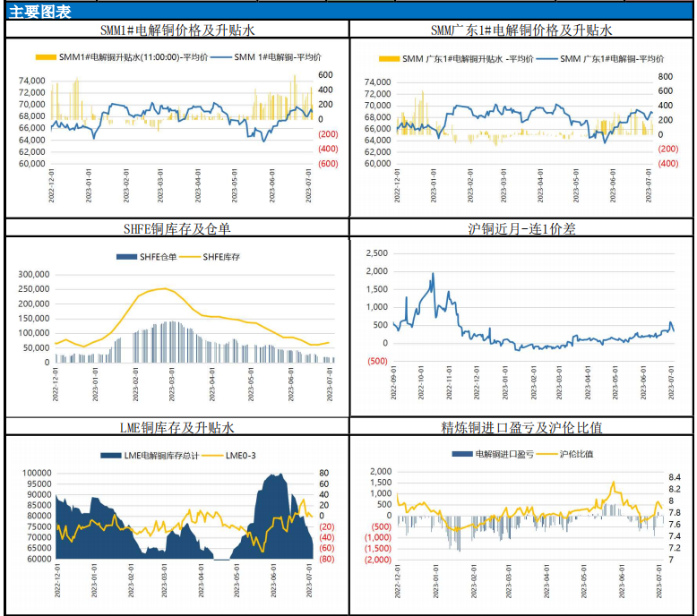This screenshot has width=697, height=616.
Task: Expand the SMM广东1#电解铜价格及升贴水 chart title
Action: point(521,30)
